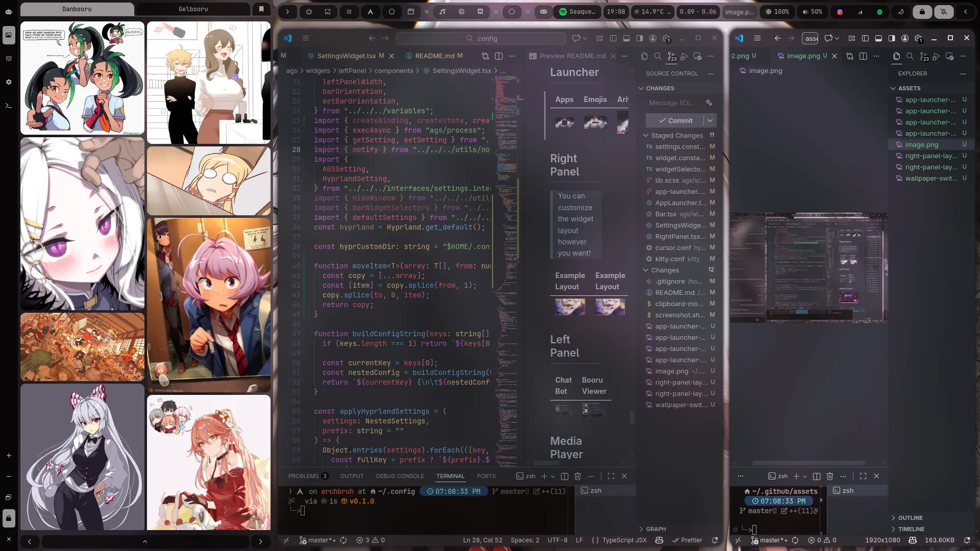
Task: Open Manage gear in .config window title bar
Action: tap(667, 38)
